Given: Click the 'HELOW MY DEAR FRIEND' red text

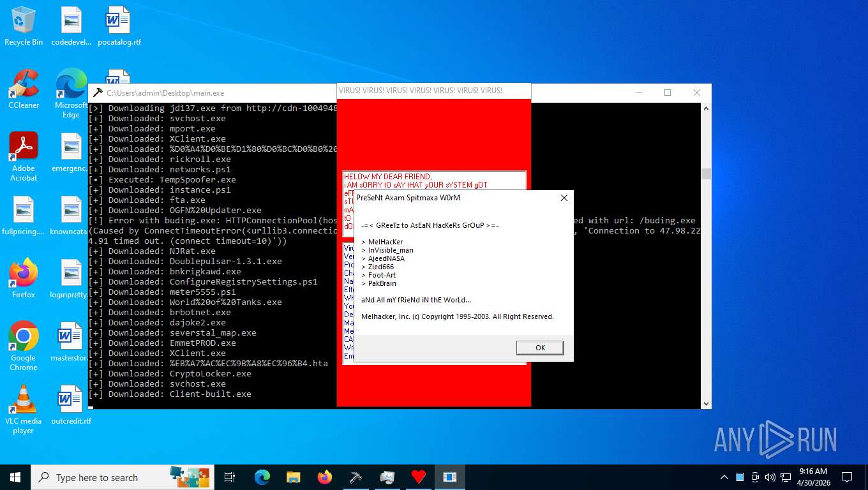Looking at the screenshot, I should [x=388, y=177].
